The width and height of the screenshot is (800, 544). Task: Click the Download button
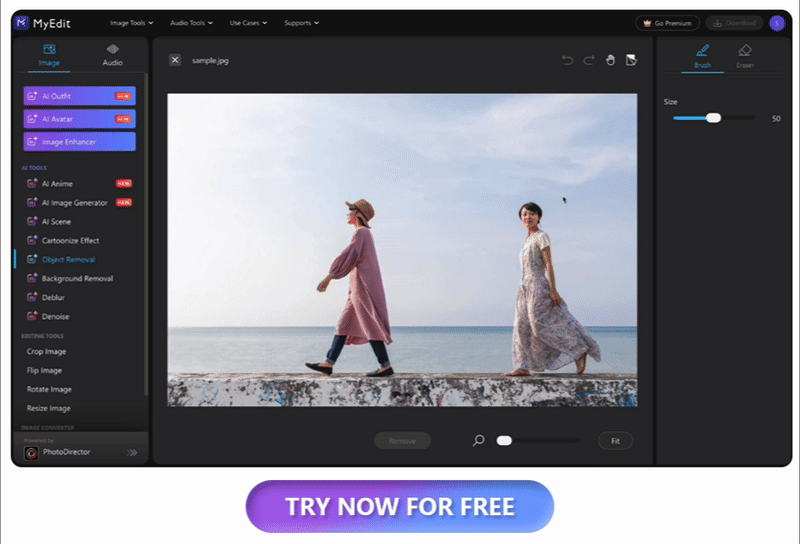tap(734, 23)
